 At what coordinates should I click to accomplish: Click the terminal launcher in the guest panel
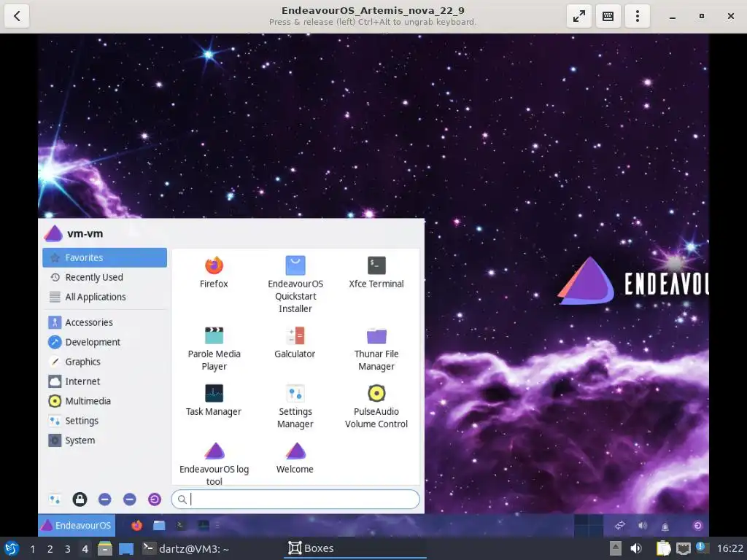pyautogui.click(x=181, y=525)
